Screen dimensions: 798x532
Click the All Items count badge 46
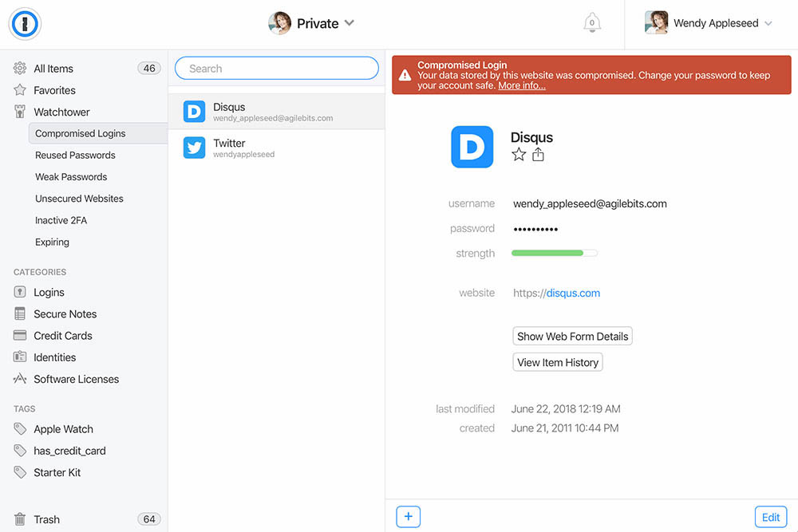(x=149, y=68)
